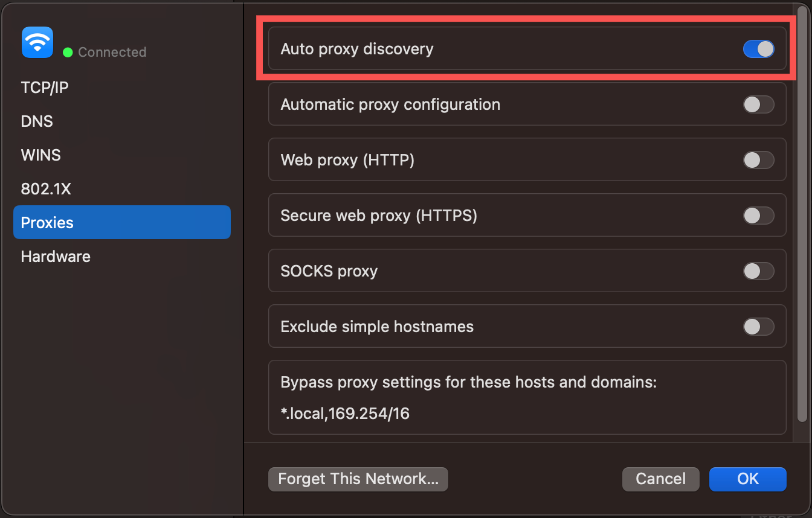The height and width of the screenshot is (518, 812).
Task: Click the Connected status text
Action: [112, 53]
